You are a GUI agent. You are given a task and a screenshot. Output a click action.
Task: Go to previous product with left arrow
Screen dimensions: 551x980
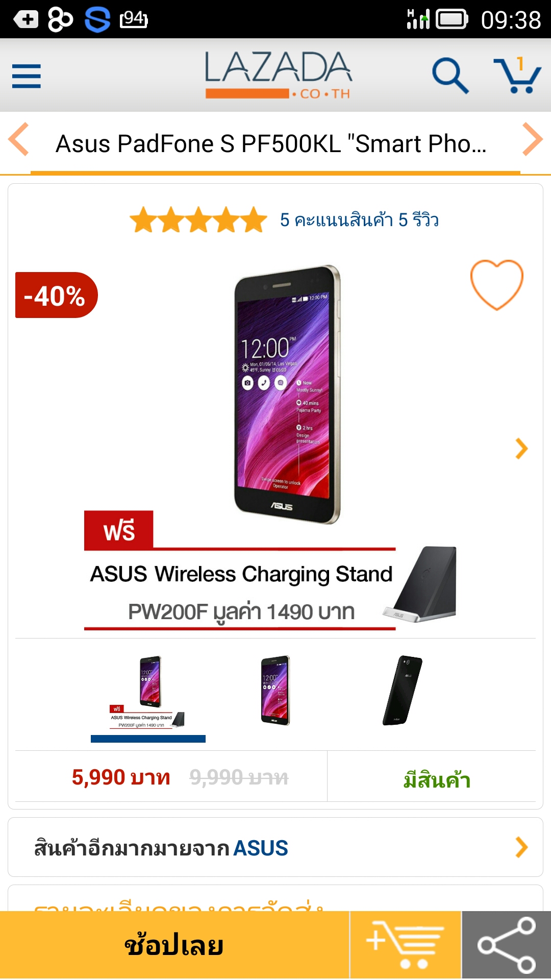tap(19, 139)
